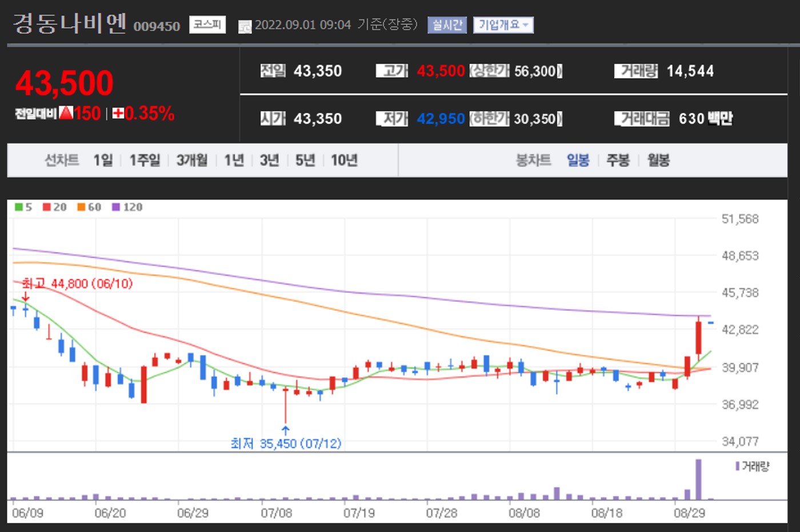
Task: Select the 3년 line chart tab
Action: (269, 161)
